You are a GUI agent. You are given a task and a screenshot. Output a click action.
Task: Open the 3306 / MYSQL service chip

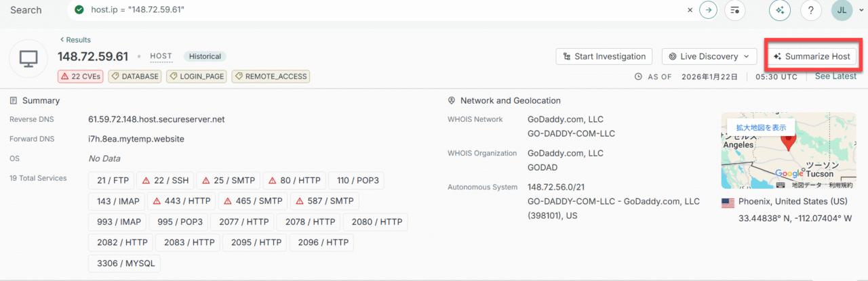[x=124, y=263]
